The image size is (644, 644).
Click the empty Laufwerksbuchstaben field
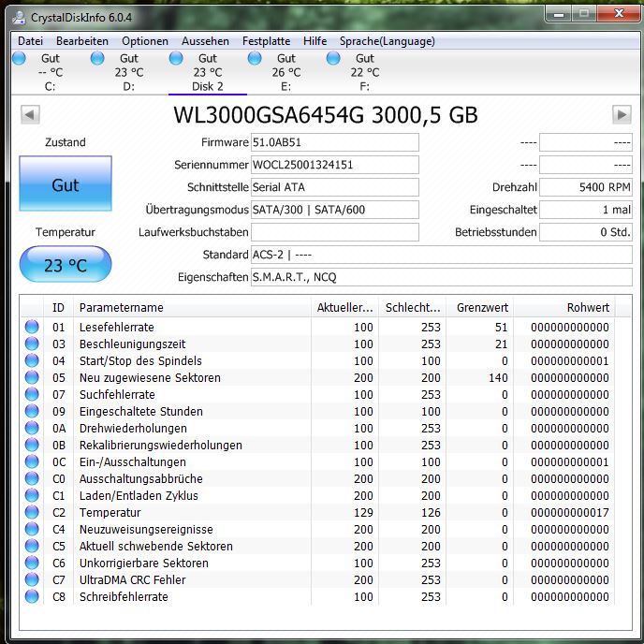[x=335, y=232]
